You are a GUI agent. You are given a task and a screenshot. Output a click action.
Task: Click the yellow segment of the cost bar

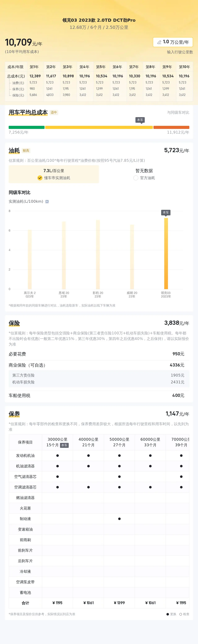(x=99, y=127)
